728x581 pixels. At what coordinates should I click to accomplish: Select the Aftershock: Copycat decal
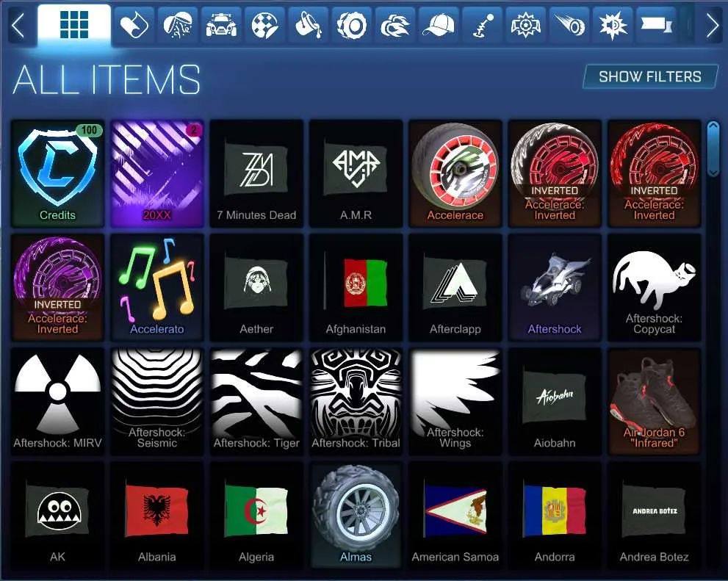tap(654, 287)
